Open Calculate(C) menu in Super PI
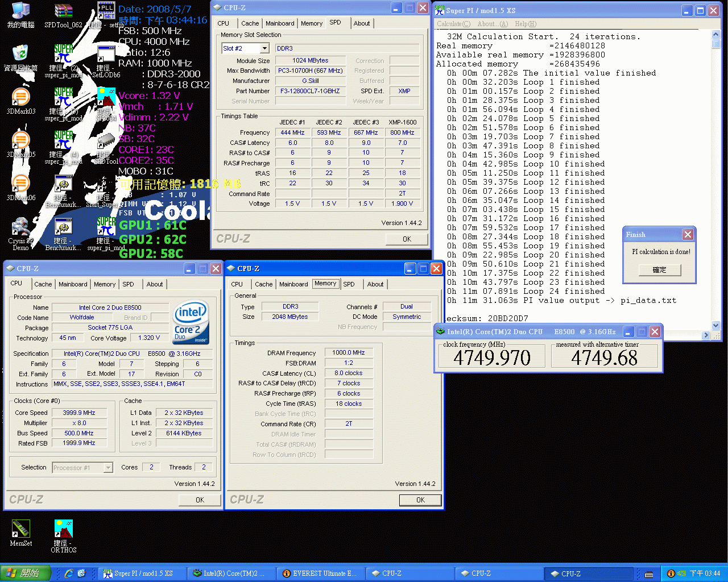 click(x=453, y=24)
